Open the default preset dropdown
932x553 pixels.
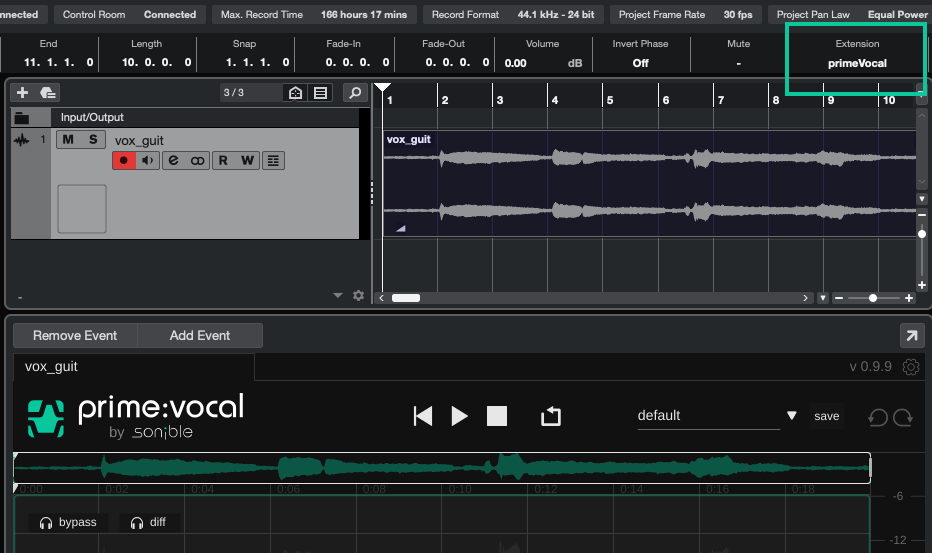pos(709,416)
